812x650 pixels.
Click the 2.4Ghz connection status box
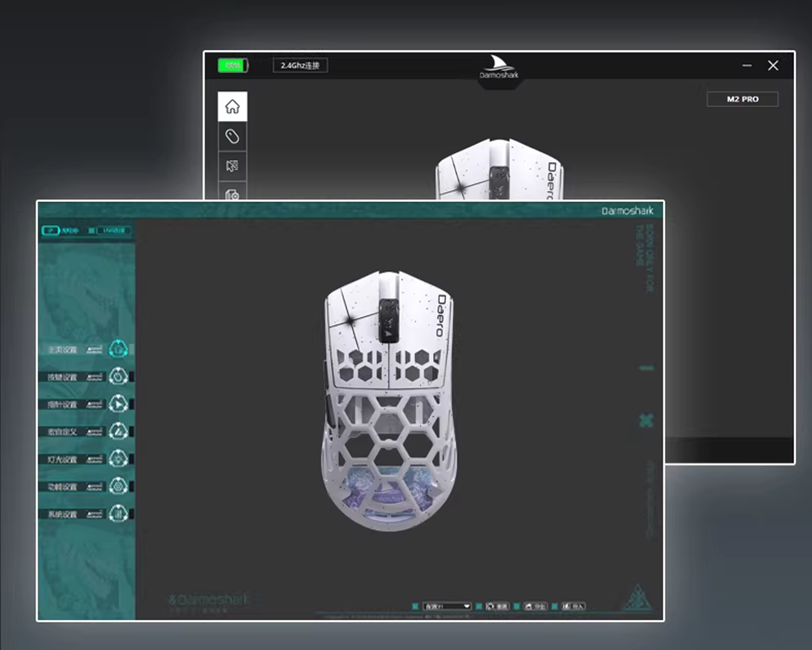point(300,66)
